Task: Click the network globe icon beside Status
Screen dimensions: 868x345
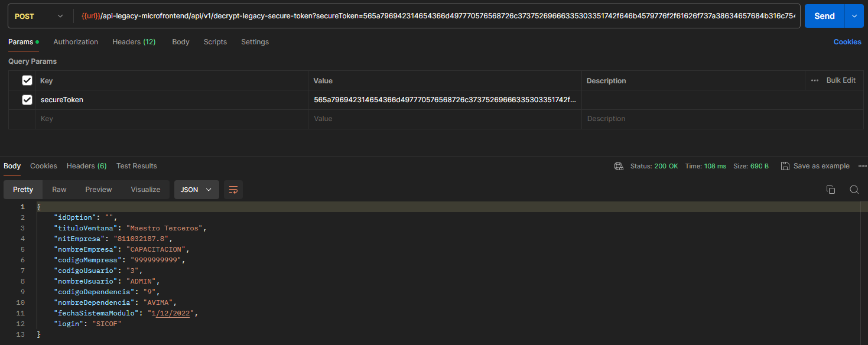Action: [x=619, y=166]
